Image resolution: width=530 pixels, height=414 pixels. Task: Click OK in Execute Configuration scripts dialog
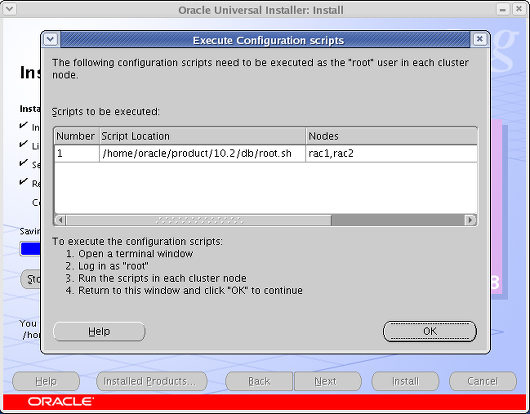pyautogui.click(x=430, y=331)
